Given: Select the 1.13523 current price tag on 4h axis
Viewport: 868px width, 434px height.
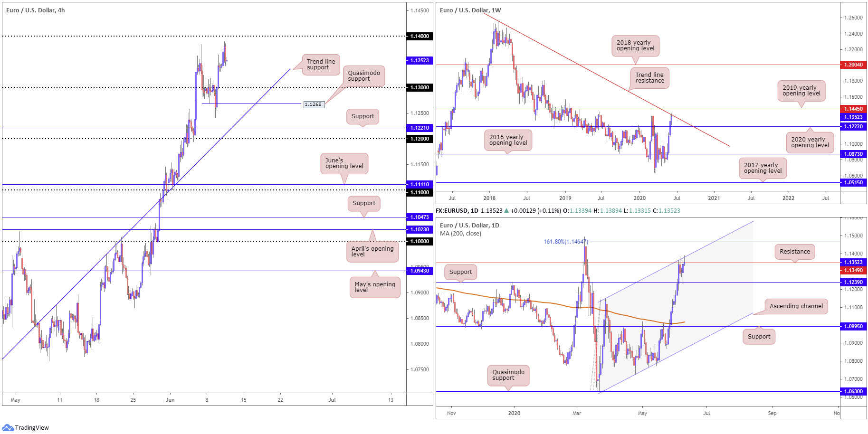Looking at the screenshot, I should pyautogui.click(x=420, y=60).
